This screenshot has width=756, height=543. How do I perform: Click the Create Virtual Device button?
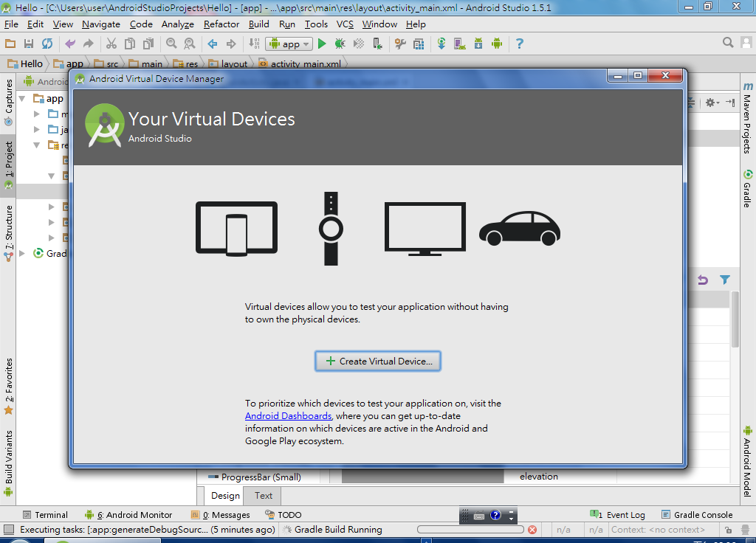pyautogui.click(x=378, y=361)
